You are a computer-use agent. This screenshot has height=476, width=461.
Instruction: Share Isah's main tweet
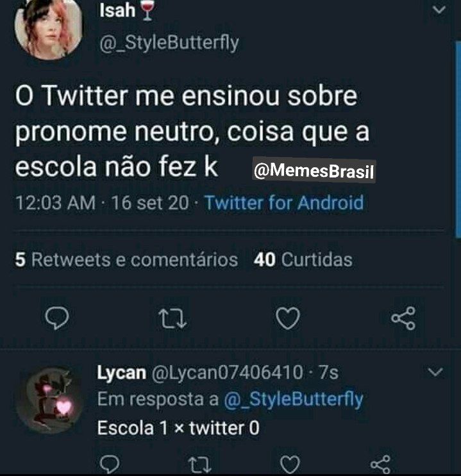403,318
